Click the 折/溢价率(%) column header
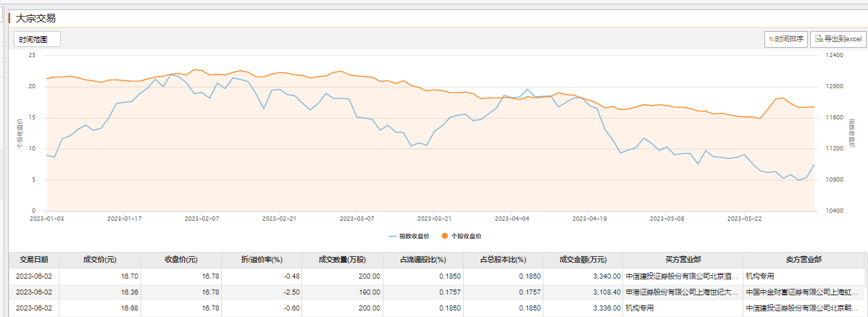The width and height of the screenshot is (868, 317). [x=262, y=260]
